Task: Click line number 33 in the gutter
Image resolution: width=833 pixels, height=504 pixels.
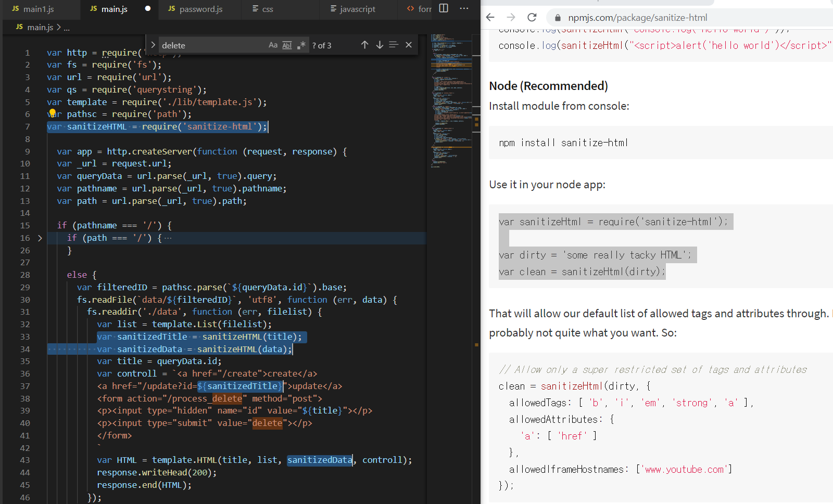Action: click(25, 337)
